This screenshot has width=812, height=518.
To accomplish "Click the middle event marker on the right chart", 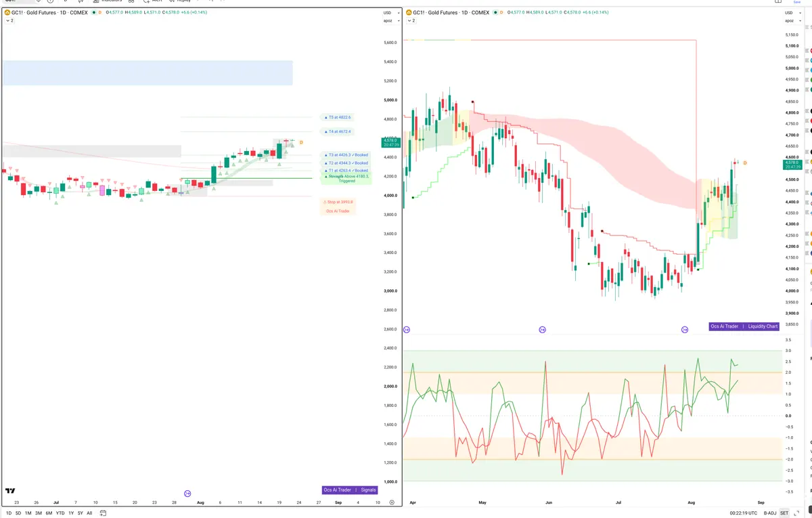I will point(542,330).
